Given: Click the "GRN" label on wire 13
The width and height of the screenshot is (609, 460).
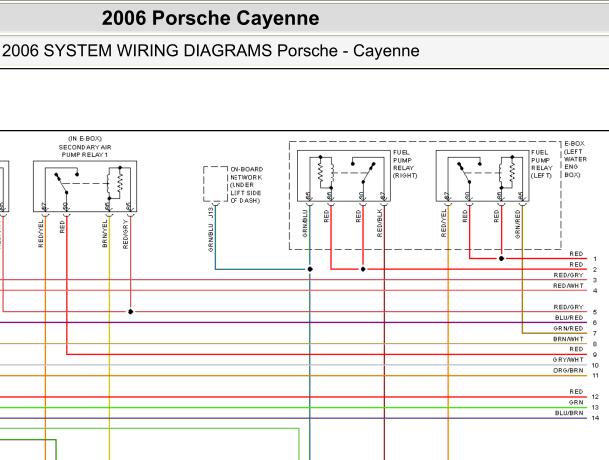Looking at the screenshot, I should click(576, 402).
